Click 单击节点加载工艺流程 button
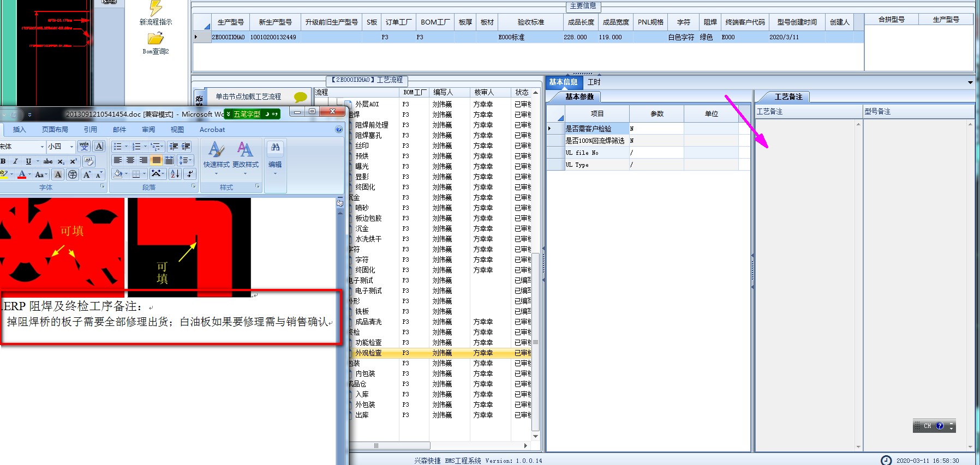 click(248, 97)
